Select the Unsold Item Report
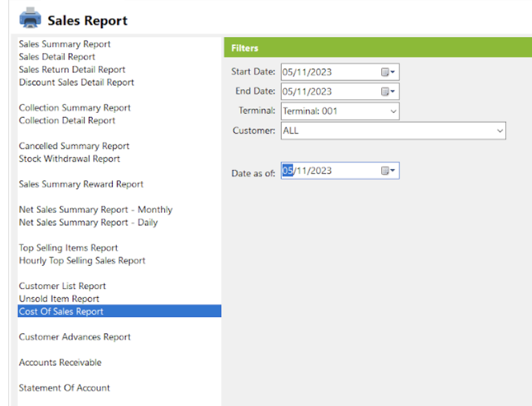The image size is (532, 406). pos(59,299)
